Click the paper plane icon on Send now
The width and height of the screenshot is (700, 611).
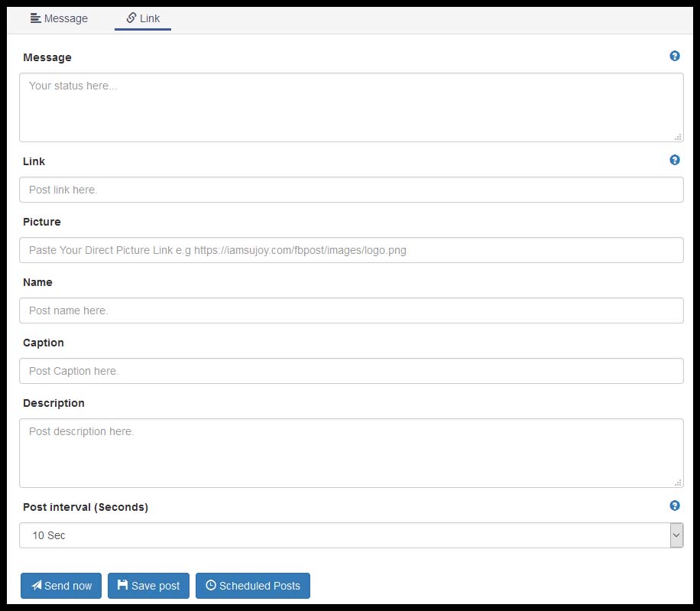click(x=36, y=586)
